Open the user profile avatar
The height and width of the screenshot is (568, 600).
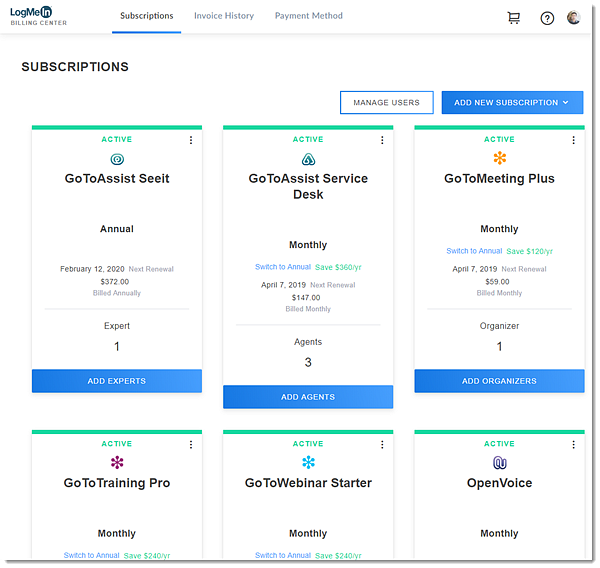[574, 18]
